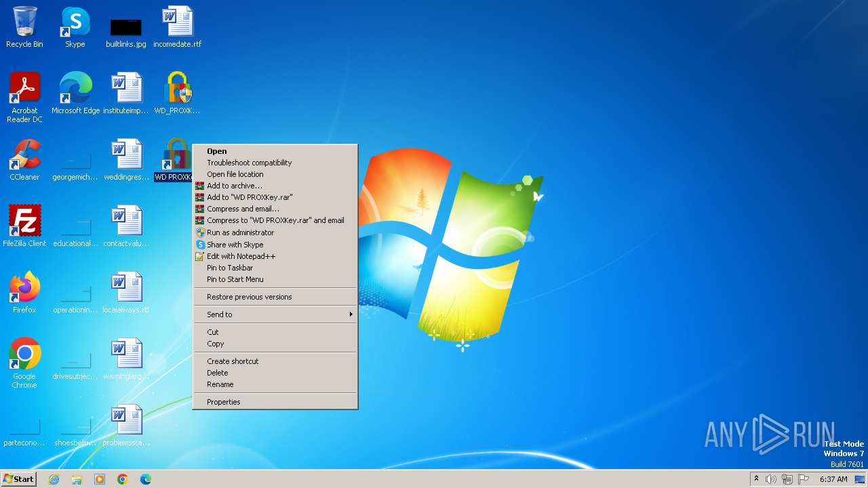Image resolution: width=868 pixels, height=488 pixels.
Task: Select the weddingres document icon
Action: click(126, 160)
